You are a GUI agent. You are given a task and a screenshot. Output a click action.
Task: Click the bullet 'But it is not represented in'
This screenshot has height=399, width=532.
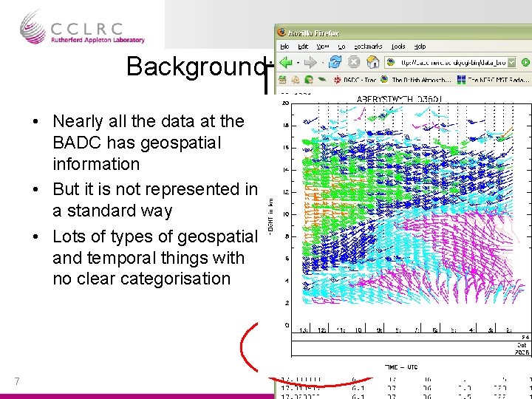click(155, 189)
